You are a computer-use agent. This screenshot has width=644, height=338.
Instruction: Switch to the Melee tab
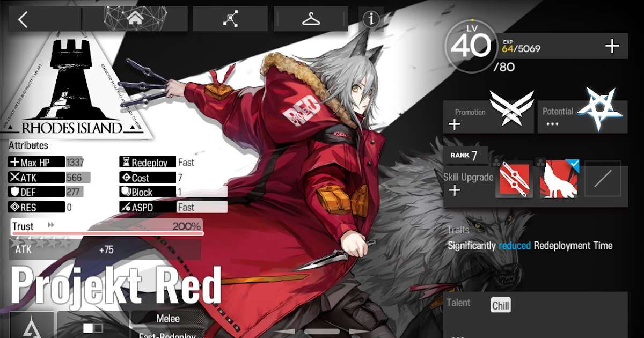(168, 318)
